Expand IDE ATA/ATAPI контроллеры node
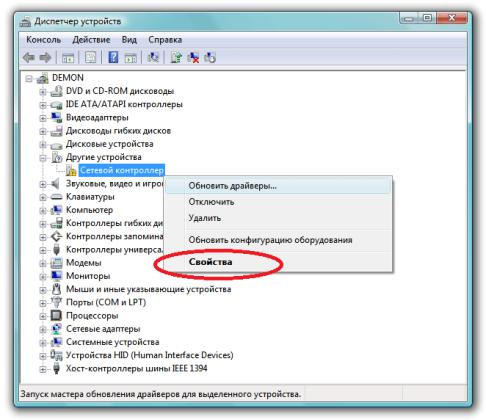The height and width of the screenshot is (420, 486). [43, 105]
